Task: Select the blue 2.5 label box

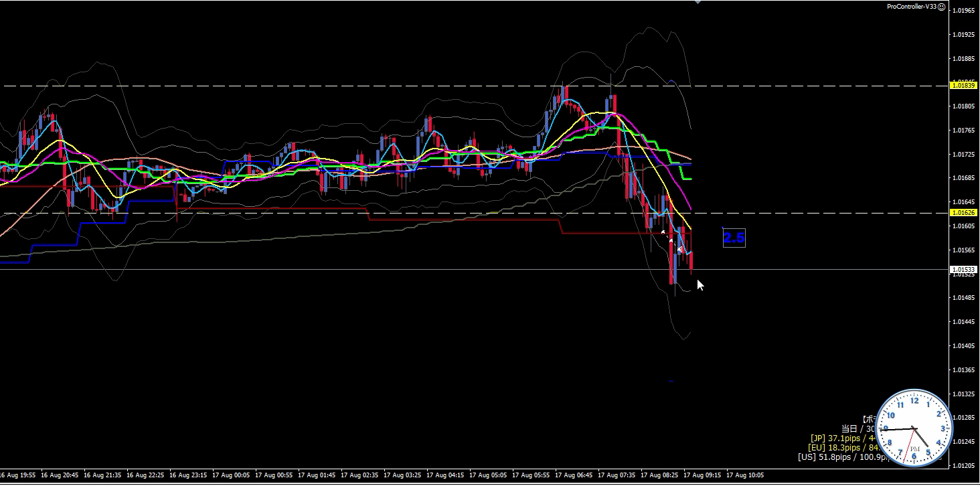Action: (x=734, y=238)
